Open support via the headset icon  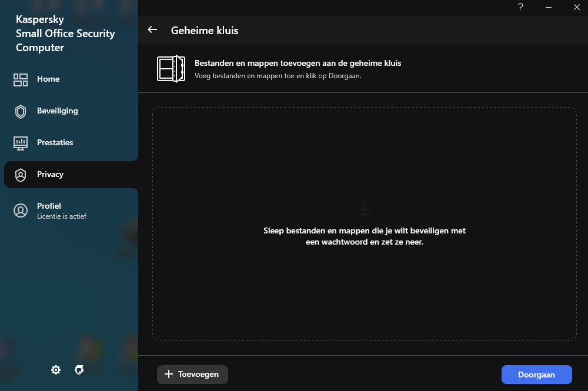tap(79, 370)
